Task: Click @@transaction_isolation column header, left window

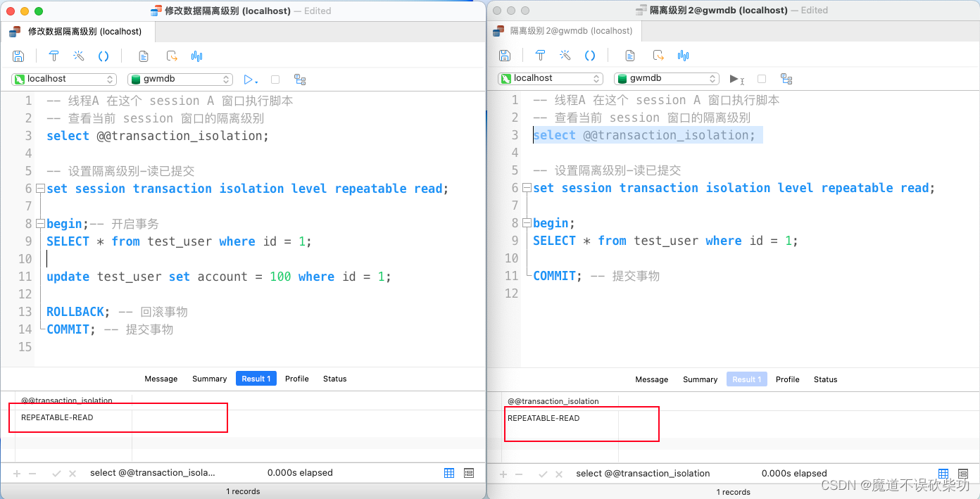Action: click(x=73, y=400)
